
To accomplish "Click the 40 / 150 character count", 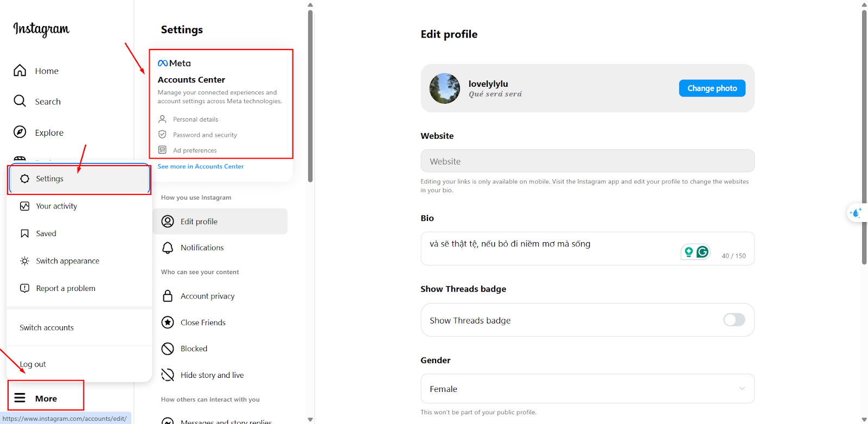I will tap(733, 256).
